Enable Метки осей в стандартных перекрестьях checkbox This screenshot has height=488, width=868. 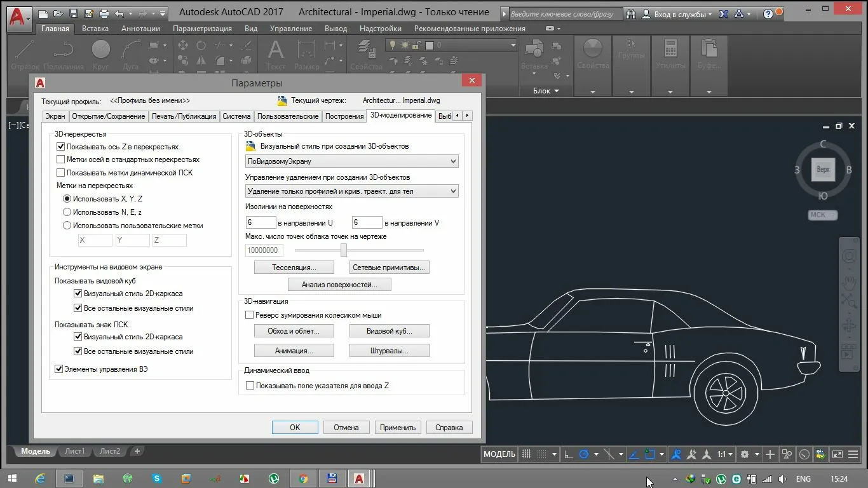pos(61,159)
